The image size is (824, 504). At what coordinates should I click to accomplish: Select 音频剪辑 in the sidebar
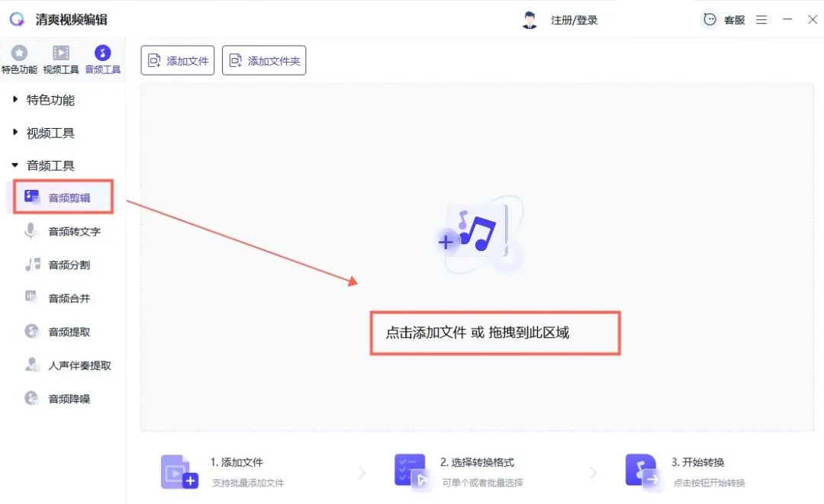tap(69, 197)
